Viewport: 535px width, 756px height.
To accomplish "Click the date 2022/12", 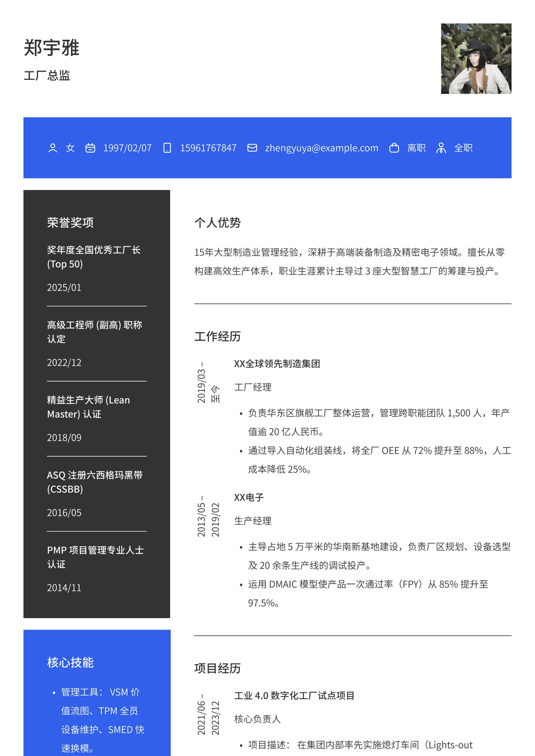I will click(x=64, y=362).
